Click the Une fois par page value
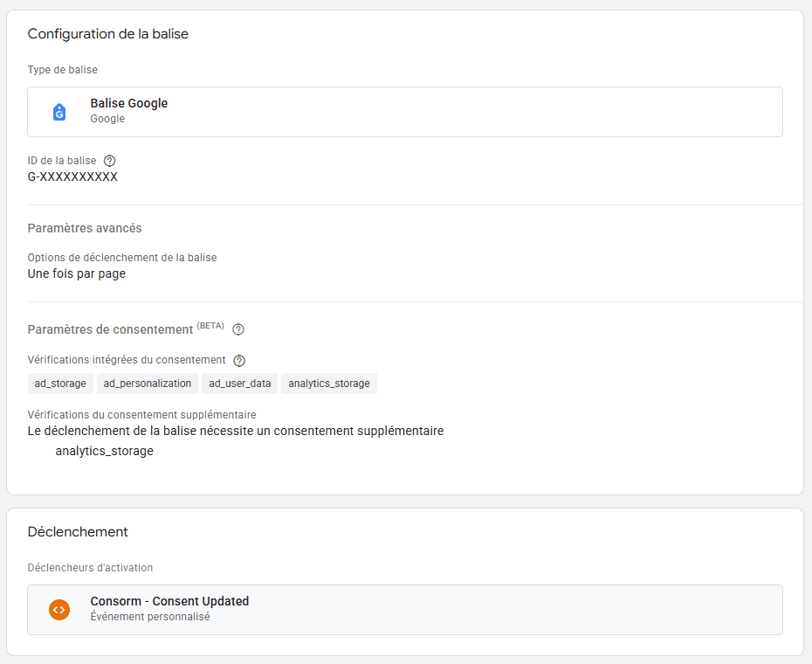812x664 pixels. [77, 273]
